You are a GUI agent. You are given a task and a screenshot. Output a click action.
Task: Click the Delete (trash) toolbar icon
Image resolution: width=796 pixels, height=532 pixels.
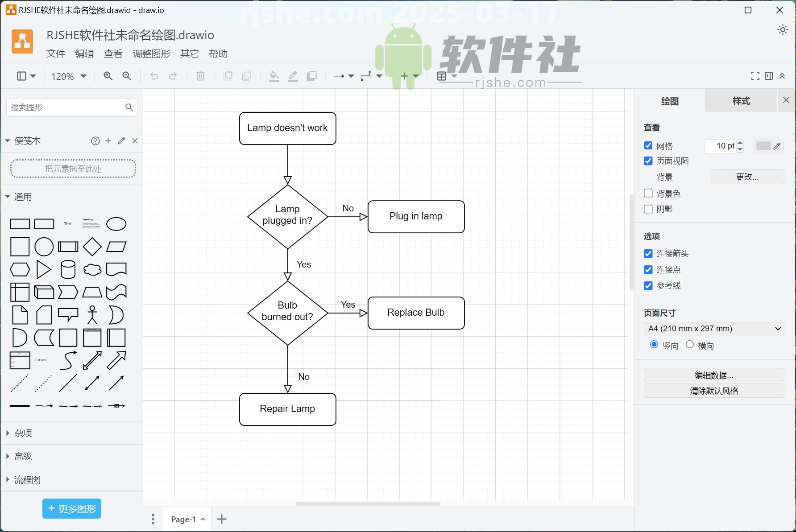pyautogui.click(x=200, y=76)
